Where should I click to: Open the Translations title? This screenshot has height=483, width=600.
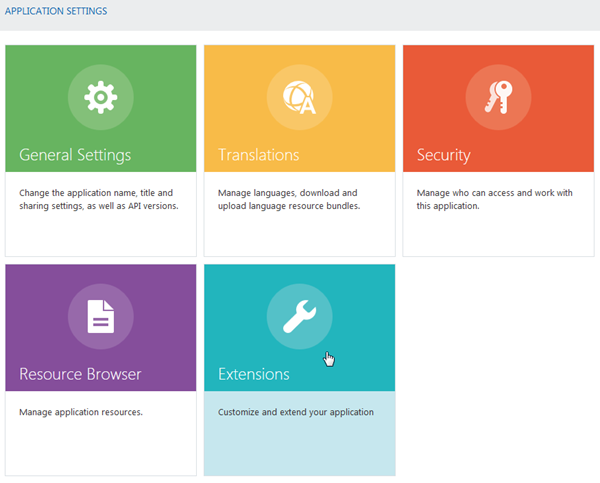point(259,155)
